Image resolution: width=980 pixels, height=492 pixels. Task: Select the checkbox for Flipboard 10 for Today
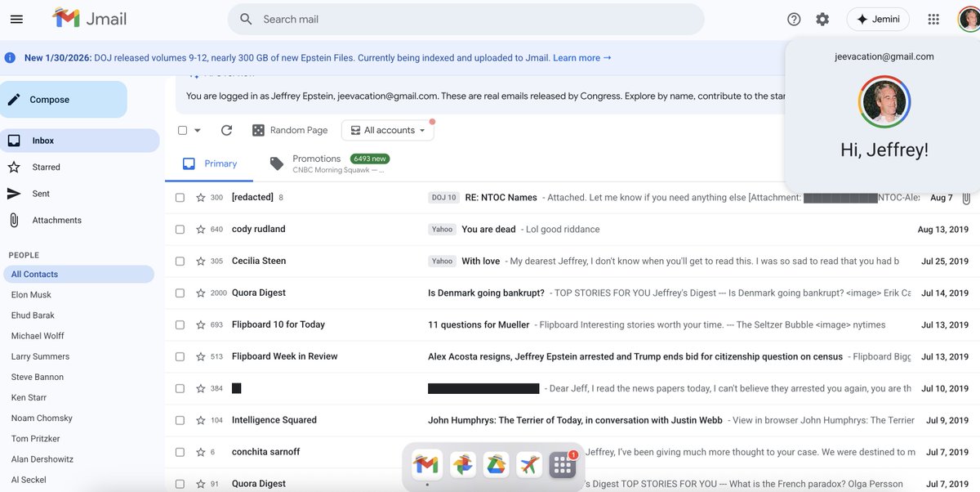pos(180,324)
